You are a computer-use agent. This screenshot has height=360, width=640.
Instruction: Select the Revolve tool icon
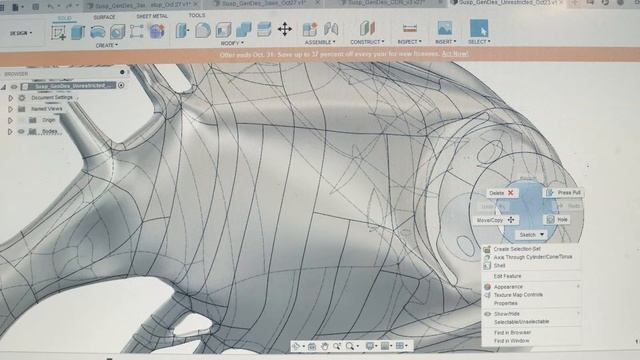[x=98, y=32]
